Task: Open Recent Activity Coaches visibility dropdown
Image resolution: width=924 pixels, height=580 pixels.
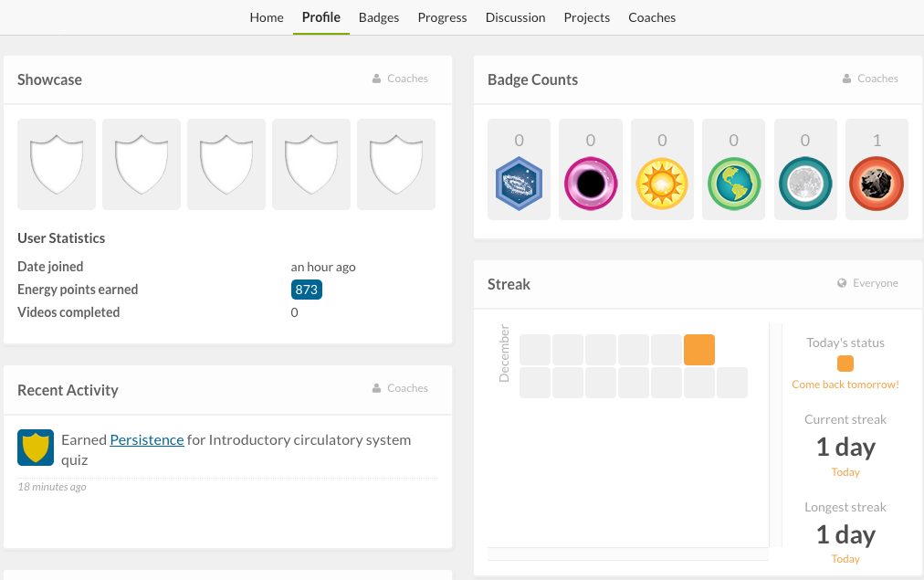Action: (400, 388)
